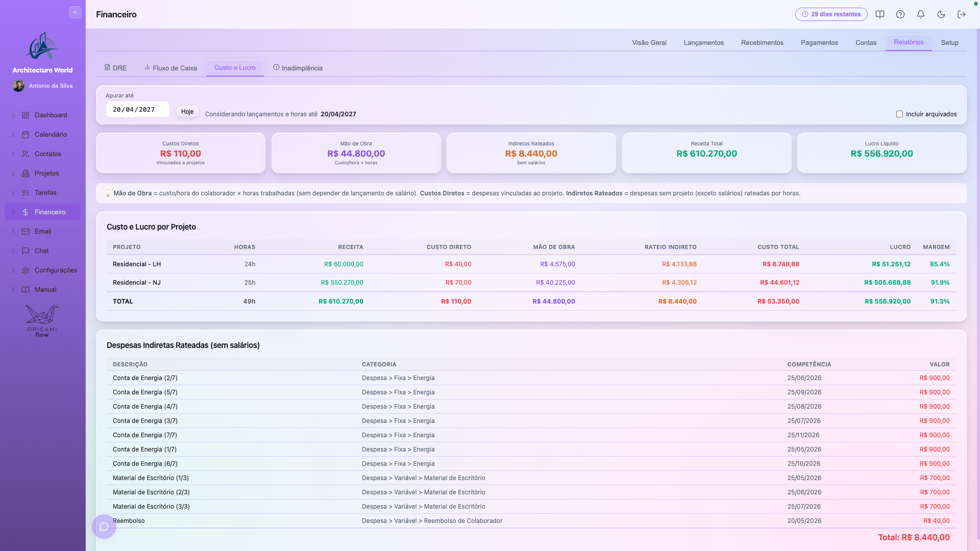Click the Antonio da Silva user avatar
Screen dimensions: 980x551
(18, 86)
